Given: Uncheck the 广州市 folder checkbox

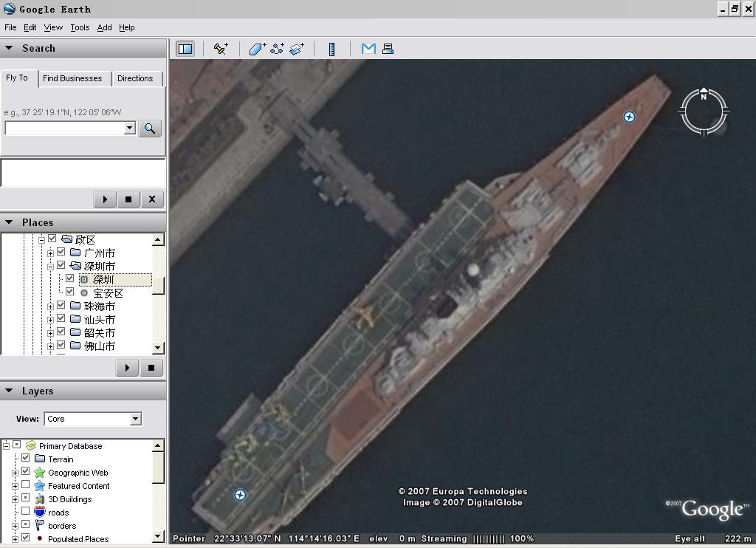Looking at the screenshot, I should coord(61,252).
